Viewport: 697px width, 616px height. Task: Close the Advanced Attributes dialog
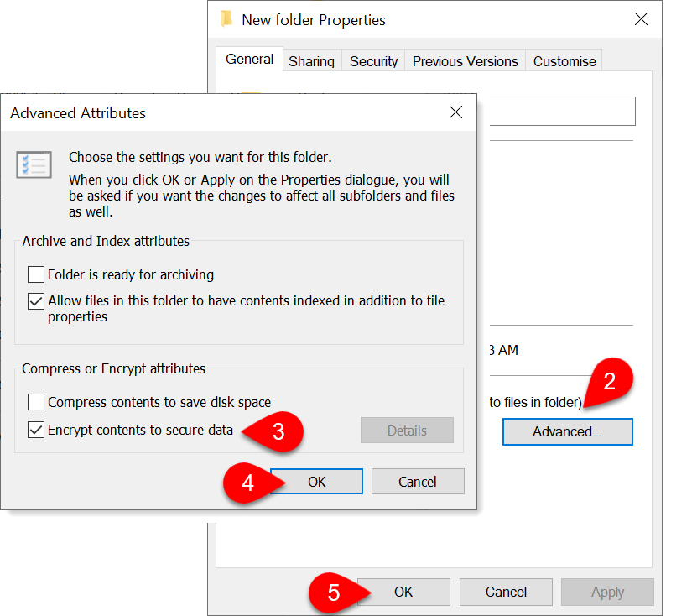coord(455,112)
